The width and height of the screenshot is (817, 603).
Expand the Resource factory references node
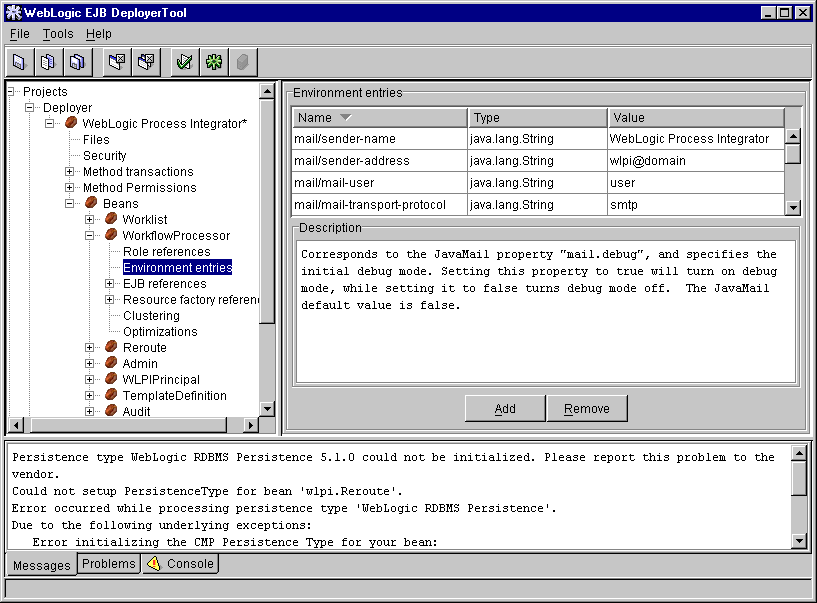[109, 300]
